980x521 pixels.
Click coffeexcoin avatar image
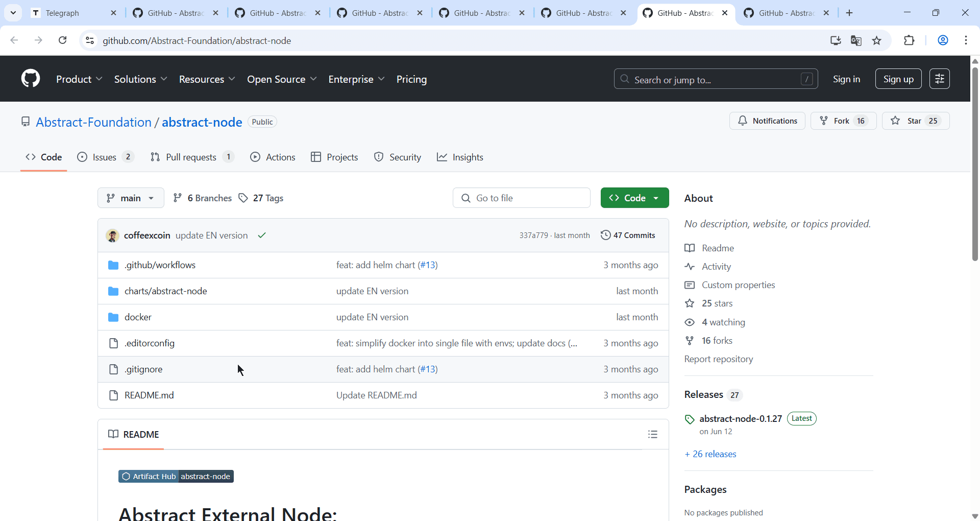point(112,235)
